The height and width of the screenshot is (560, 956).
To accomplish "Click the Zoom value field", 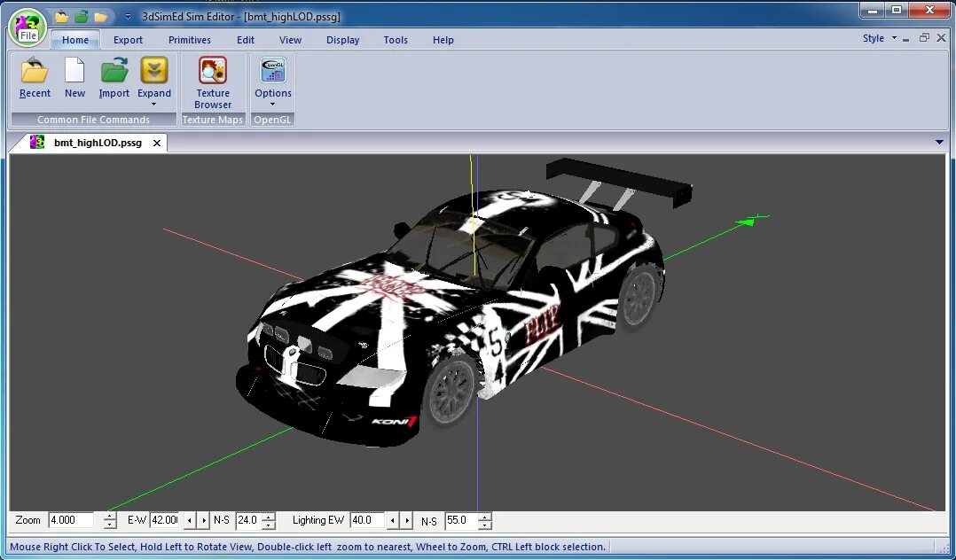I will tap(71, 520).
